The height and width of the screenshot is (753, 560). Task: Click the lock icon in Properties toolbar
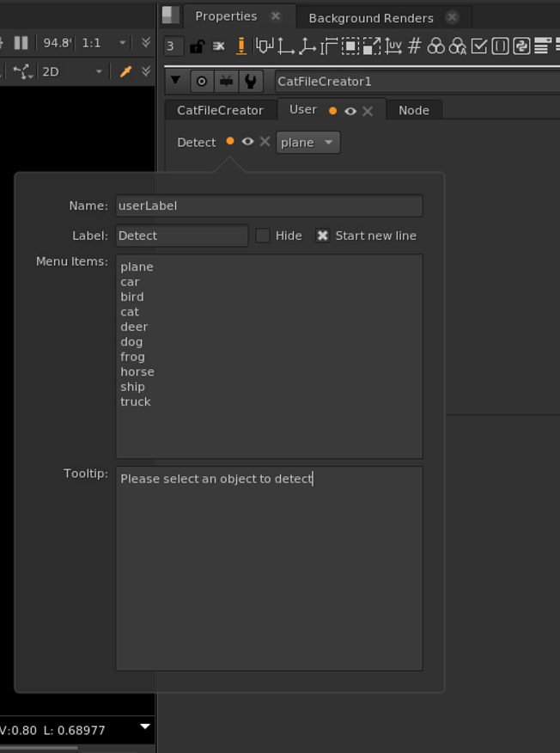[197, 46]
